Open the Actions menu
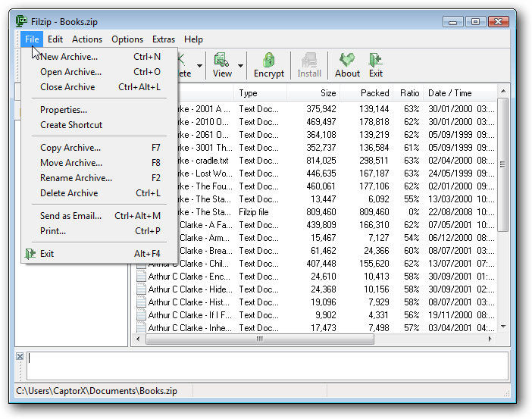The image size is (532, 419). [x=87, y=39]
